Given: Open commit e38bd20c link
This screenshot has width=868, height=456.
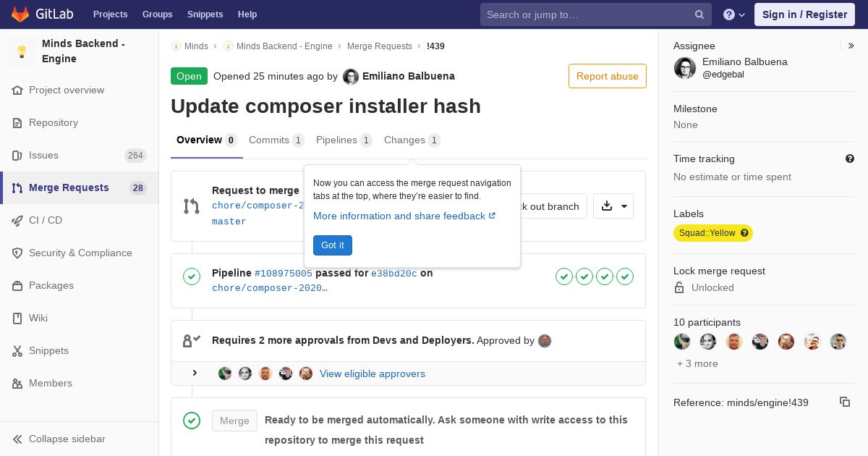Looking at the screenshot, I should click(394, 274).
